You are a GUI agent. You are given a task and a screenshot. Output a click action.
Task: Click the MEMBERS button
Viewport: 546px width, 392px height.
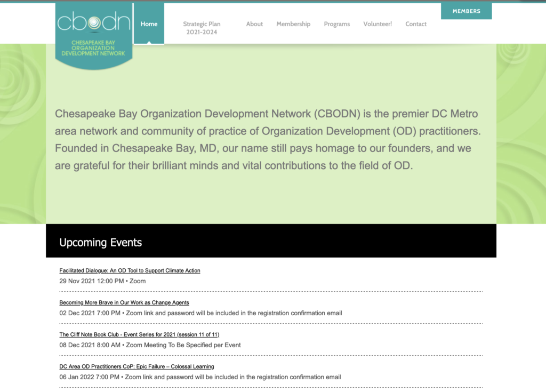(466, 11)
